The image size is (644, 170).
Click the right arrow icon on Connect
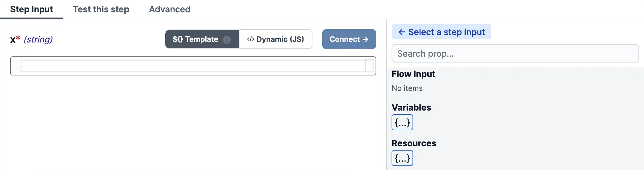366,39
